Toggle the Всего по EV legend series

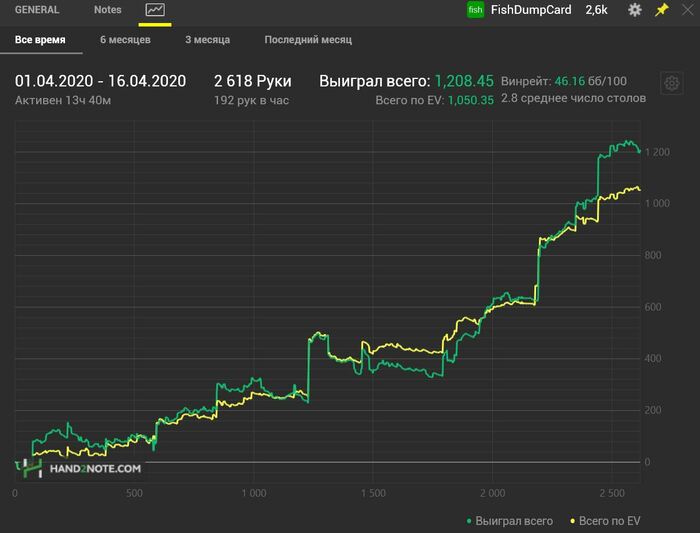605,521
